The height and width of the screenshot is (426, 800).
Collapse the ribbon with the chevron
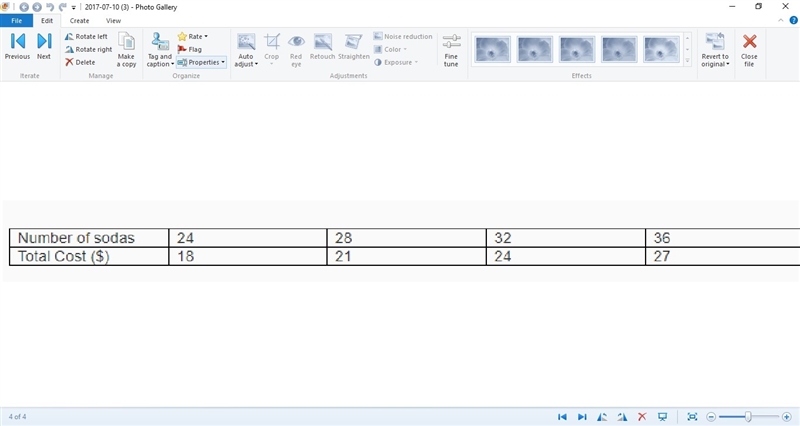click(781, 21)
